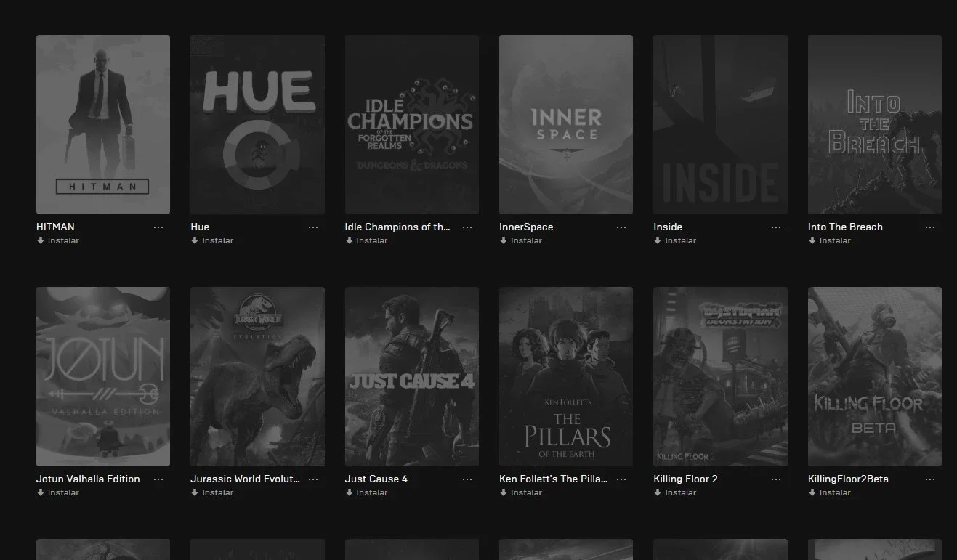Open the three-dot menu for InnerSpace

pos(621,227)
